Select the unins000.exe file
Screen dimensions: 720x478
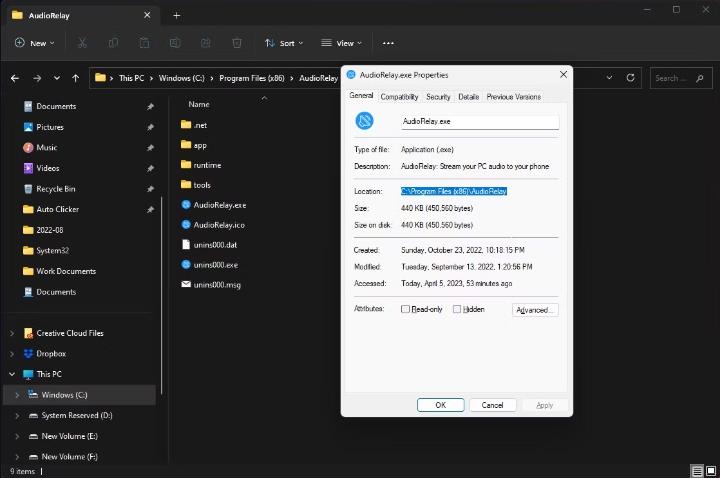pyautogui.click(x=210, y=265)
